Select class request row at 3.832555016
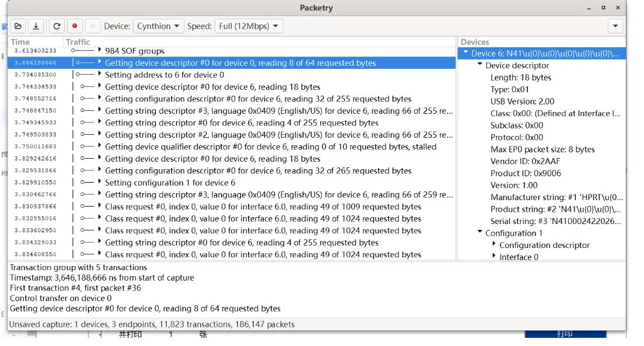This screenshot has height=346, width=644. point(232,218)
